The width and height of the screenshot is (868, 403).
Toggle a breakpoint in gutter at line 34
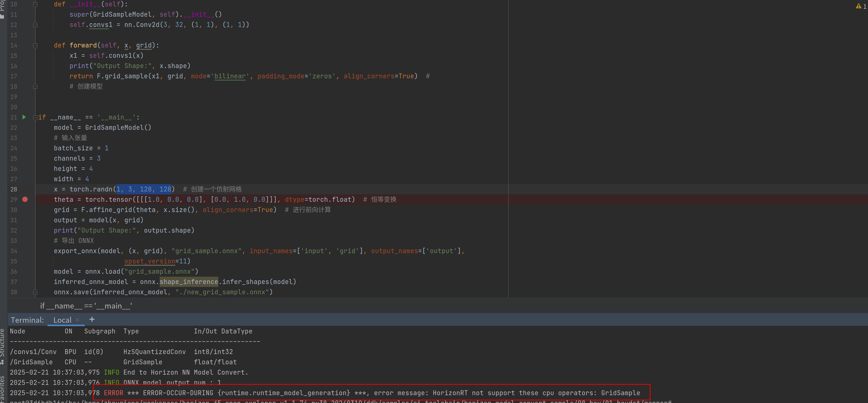[25, 251]
